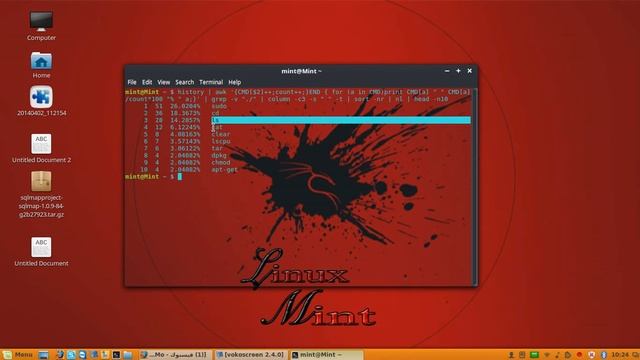Close the mint@Mint terminal window
The image size is (640, 360).
point(470,71)
